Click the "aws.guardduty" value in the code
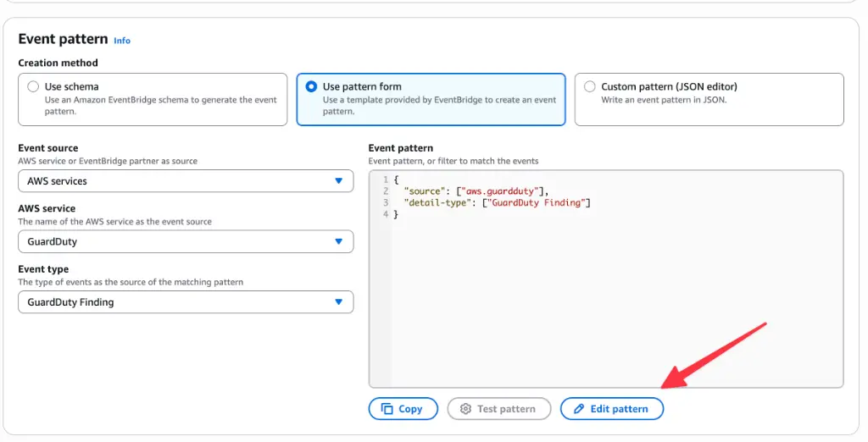Viewport: 868px width, 442px height. click(500, 191)
